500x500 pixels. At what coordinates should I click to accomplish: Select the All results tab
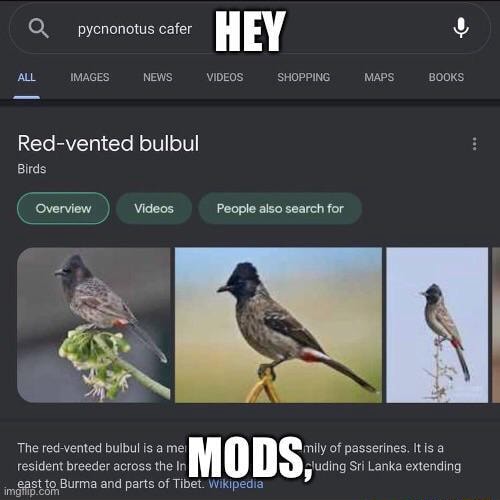click(x=27, y=77)
